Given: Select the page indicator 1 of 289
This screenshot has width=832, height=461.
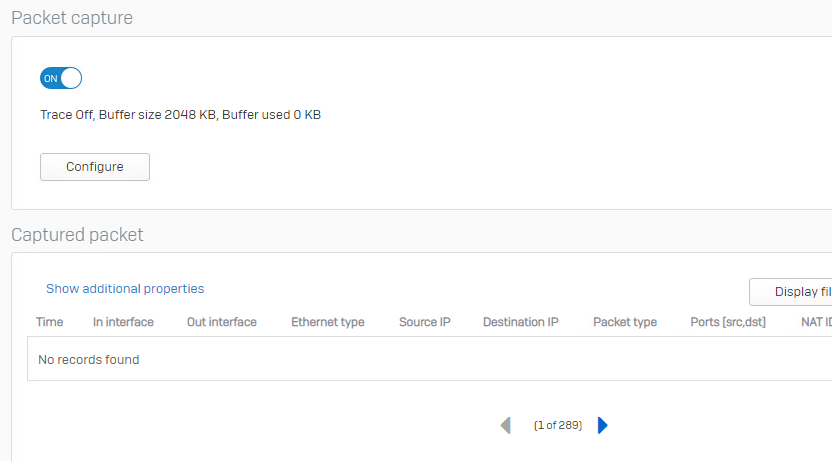Looking at the screenshot, I should [558, 425].
